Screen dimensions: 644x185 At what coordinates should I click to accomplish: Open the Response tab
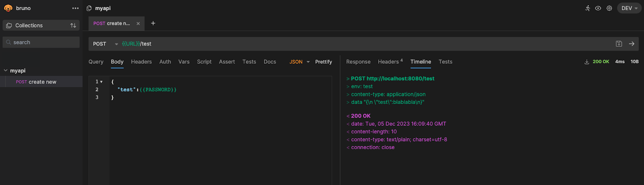point(358,62)
